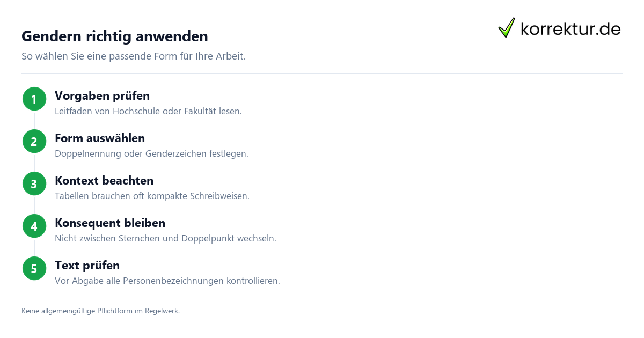Click the 'Doppelnennung oder Genderzeichen festlegen' text
The width and height of the screenshot is (644, 338).
click(x=151, y=154)
